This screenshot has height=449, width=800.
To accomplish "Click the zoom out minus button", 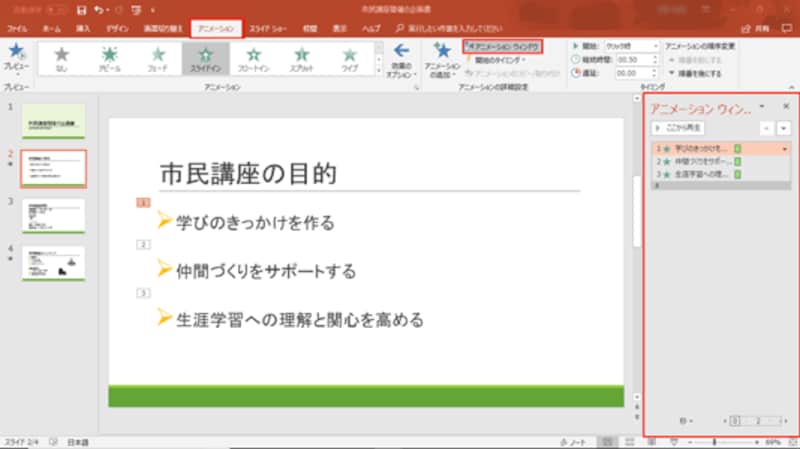I will (x=690, y=442).
